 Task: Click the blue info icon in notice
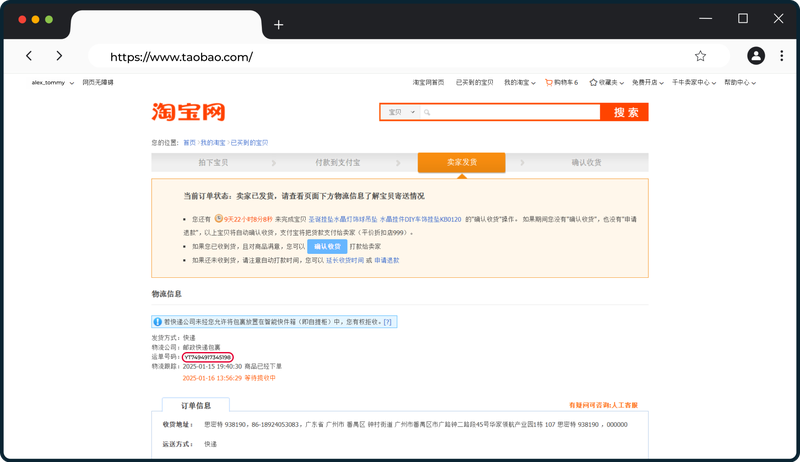(x=158, y=322)
